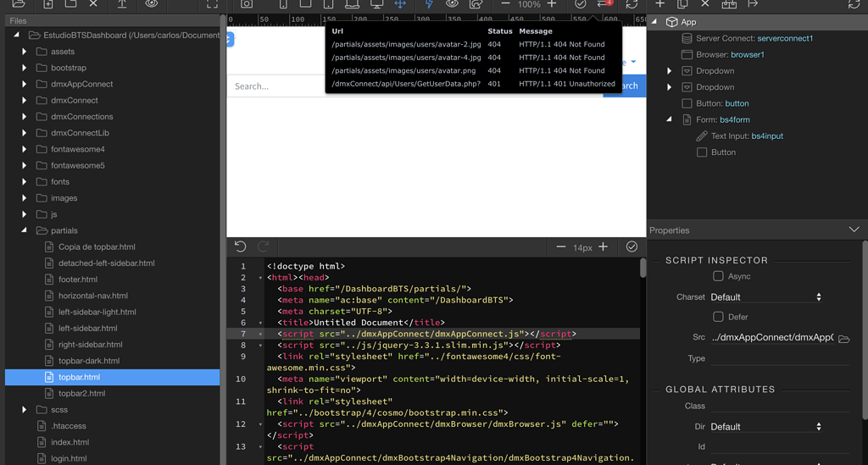Activate the blue move arrows icon
The width and height of the screenshot is (868, 465).
coord(400,3)
